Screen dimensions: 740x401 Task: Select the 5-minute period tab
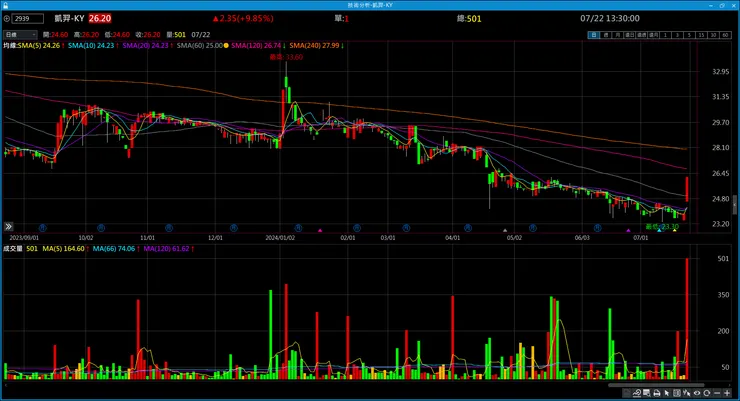click(689, 35)
